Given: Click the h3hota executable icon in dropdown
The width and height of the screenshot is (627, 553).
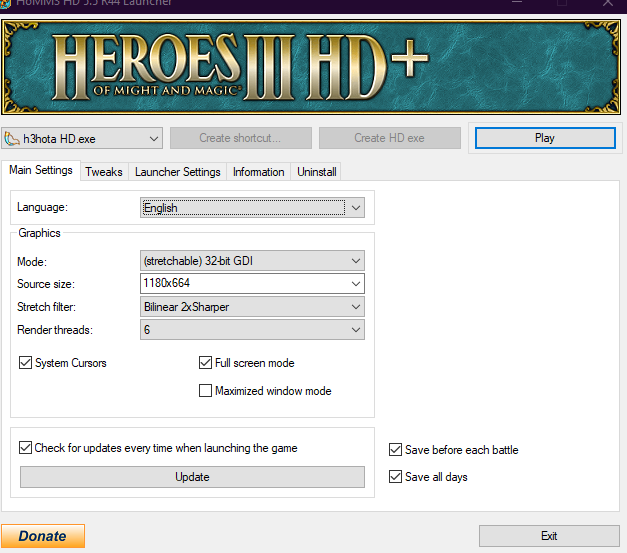Looking at the screenshot, I should (x=12, y=139).
